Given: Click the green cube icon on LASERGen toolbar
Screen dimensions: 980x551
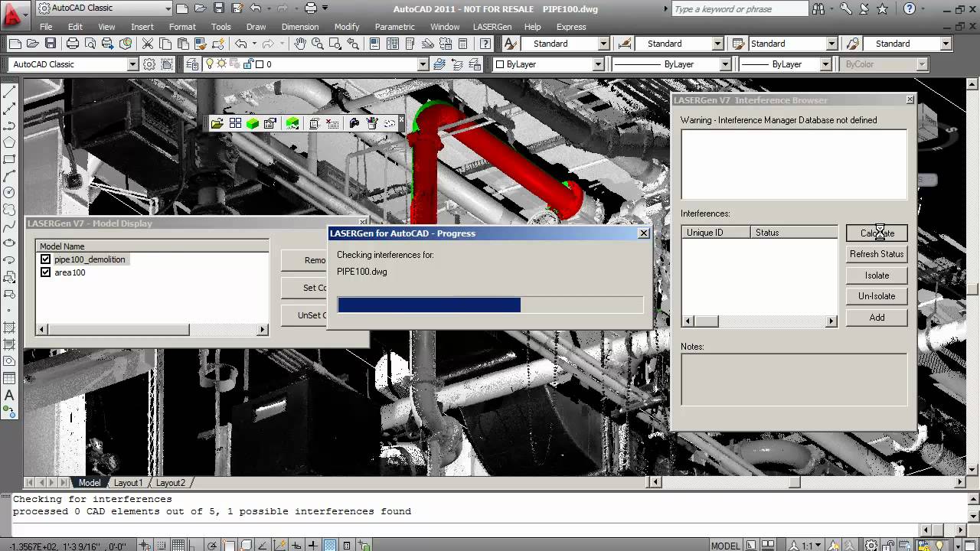Looking at the screenshot, I should point(253,123).
